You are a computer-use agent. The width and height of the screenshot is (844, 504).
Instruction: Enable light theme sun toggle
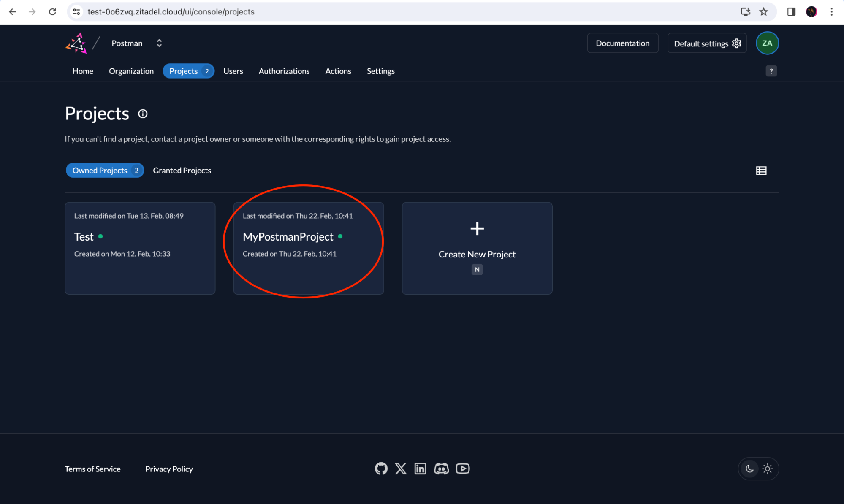tap(768, 469)
